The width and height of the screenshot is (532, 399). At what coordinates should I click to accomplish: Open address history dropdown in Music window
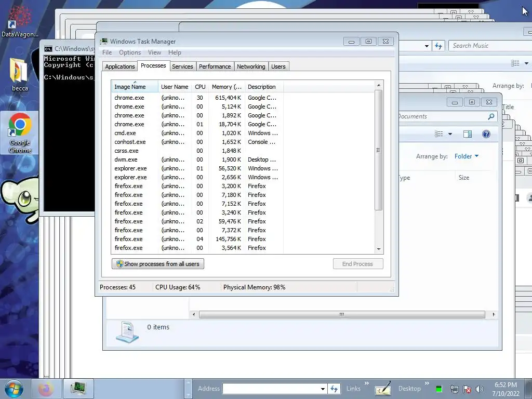tap(427, 46)
